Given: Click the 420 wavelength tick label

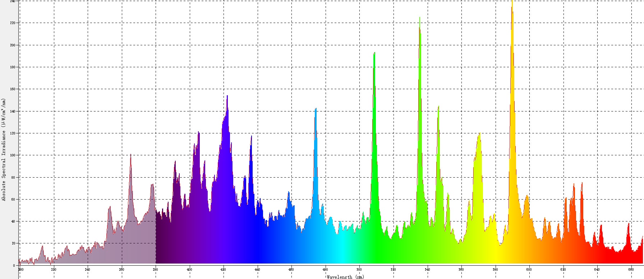Looking at the screenshot, I should tap(224, 269).
